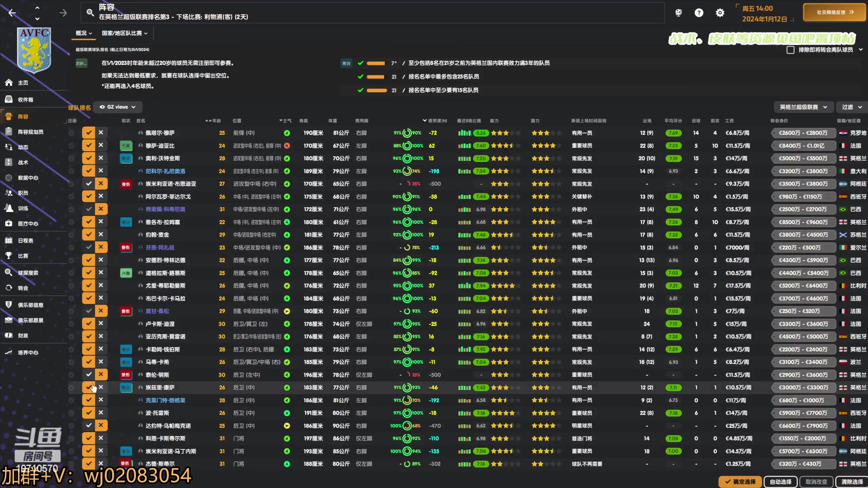This screenshot has width=868, height=488.
Task: Sort by 平均评分 column header
Action: 673,121
